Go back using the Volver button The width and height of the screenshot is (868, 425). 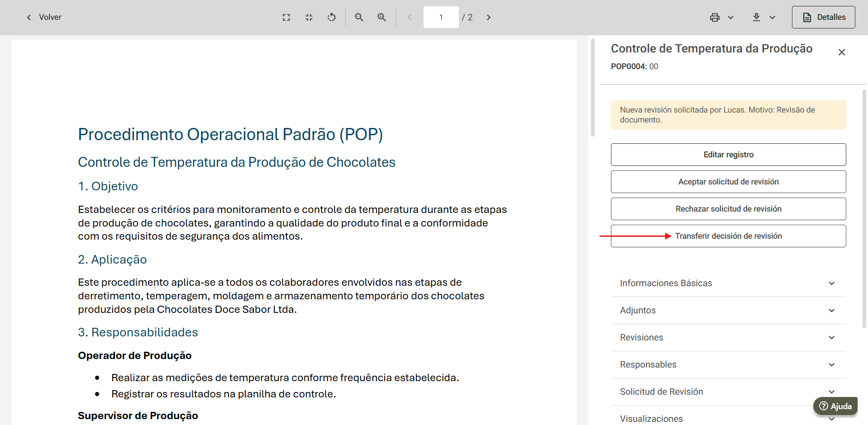(x=43, y=17)
